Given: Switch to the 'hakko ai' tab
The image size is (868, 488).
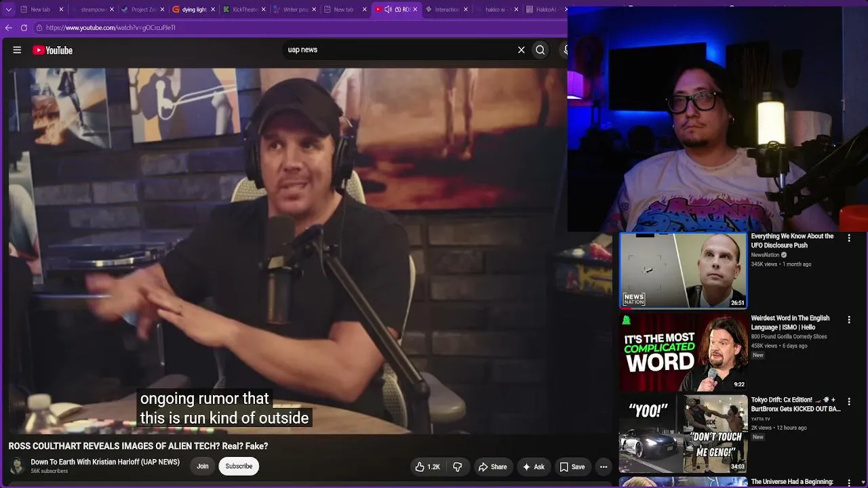Looking at the screenshot, I should [497, 9].
